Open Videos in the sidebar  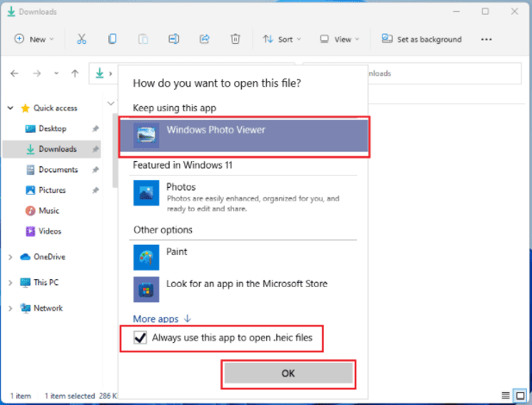43,231
